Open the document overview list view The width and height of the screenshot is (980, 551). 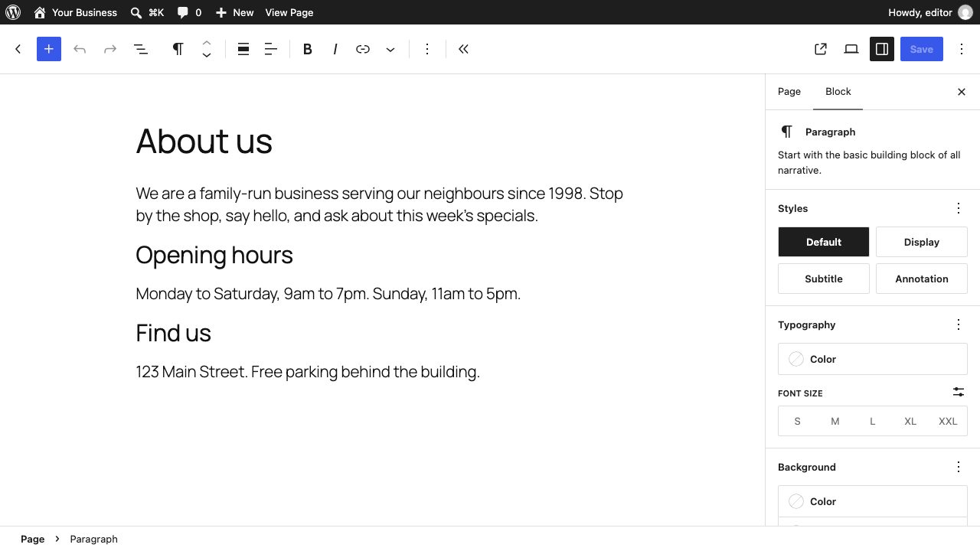tap(141, 49)
